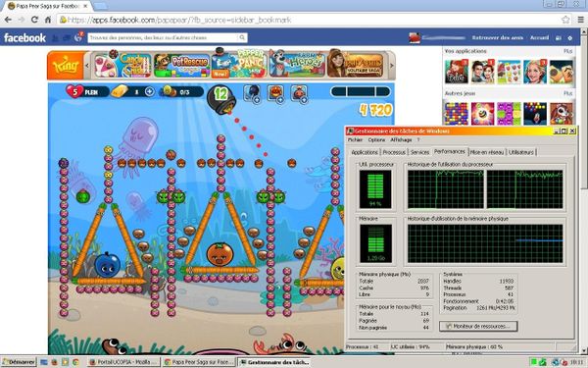The image size is (588, 368).
Task: Add gold bars with the plus button
Action: 149,91
